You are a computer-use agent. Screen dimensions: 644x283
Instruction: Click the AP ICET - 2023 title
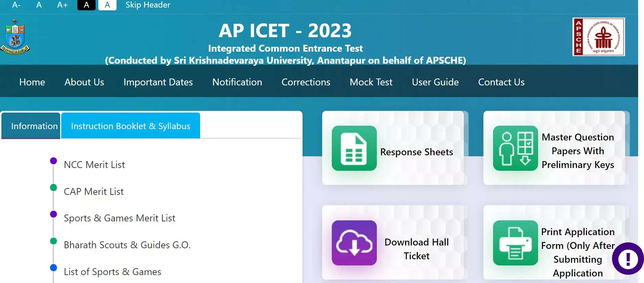click(x=285, y=31)
